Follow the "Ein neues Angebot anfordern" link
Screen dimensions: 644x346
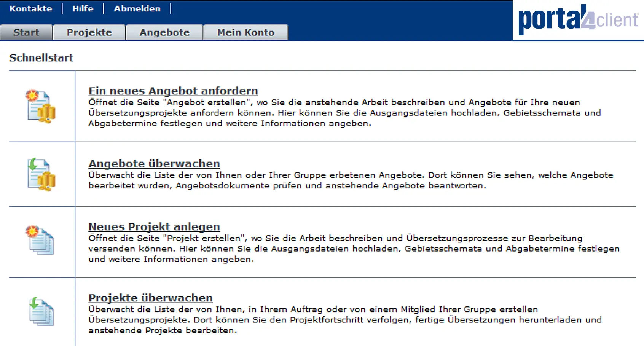pos(173,91)
